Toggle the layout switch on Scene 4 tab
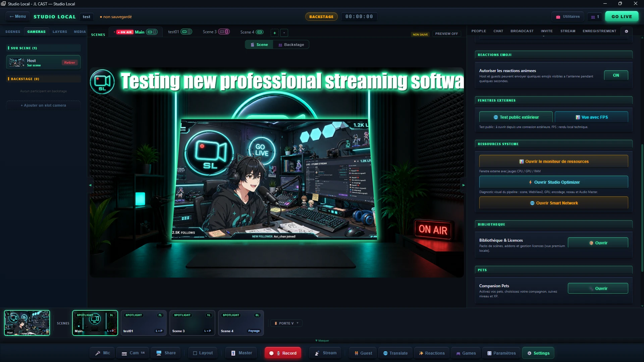This screenshot has height=362, width=644. [260, 32]
